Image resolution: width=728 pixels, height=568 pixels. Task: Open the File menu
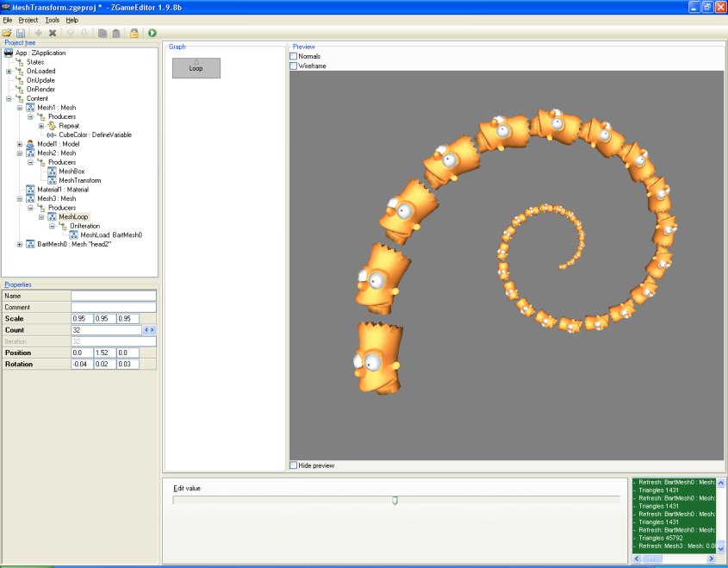point(8,20)
